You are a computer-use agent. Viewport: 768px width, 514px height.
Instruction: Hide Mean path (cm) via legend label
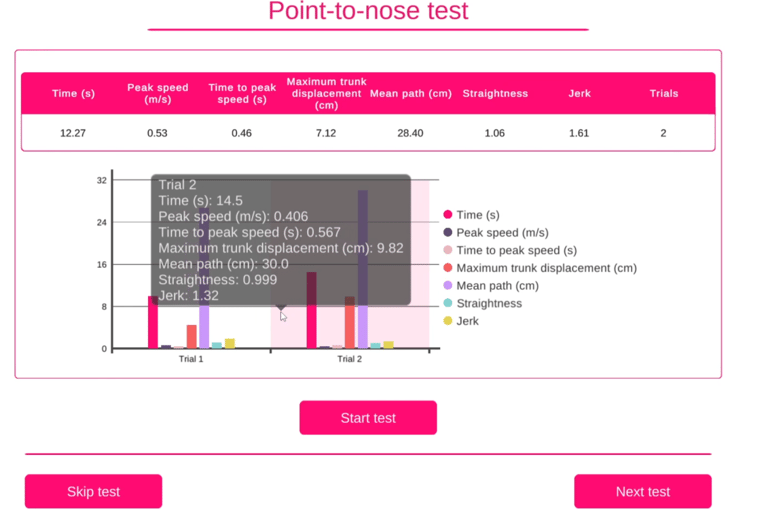tap(497, 286)
